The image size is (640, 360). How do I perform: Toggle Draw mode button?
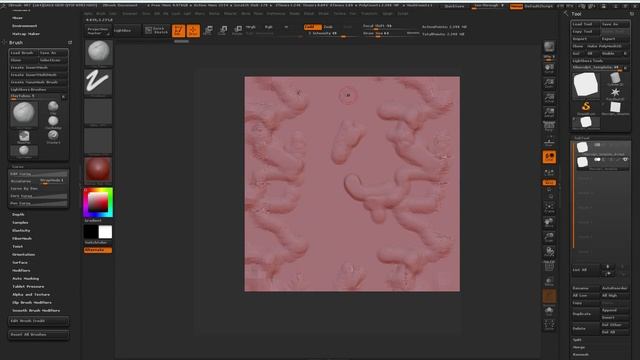click(193, 31)
